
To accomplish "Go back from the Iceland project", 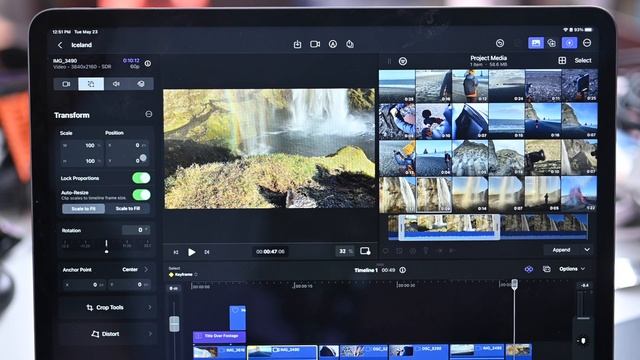I will [60, 45].
